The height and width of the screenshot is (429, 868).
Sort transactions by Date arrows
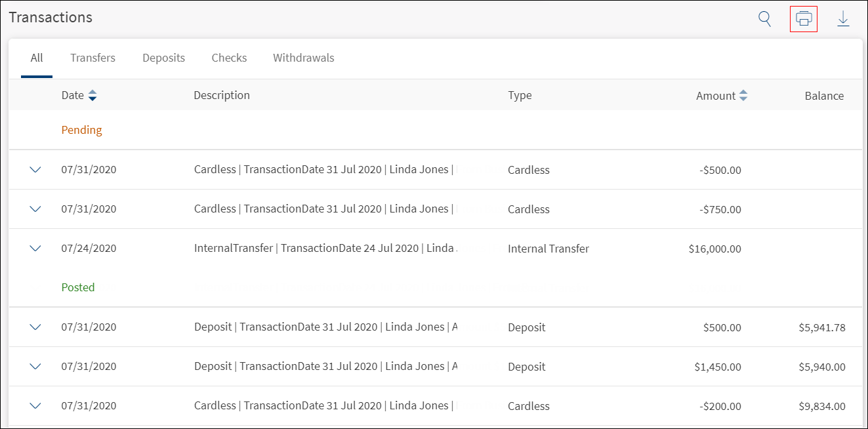(x=93, y=96)
